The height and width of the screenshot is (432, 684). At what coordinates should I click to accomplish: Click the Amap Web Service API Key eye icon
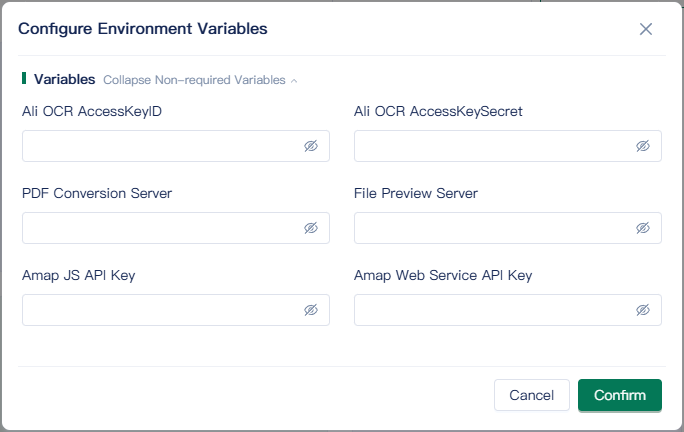[x=643, y=310]
